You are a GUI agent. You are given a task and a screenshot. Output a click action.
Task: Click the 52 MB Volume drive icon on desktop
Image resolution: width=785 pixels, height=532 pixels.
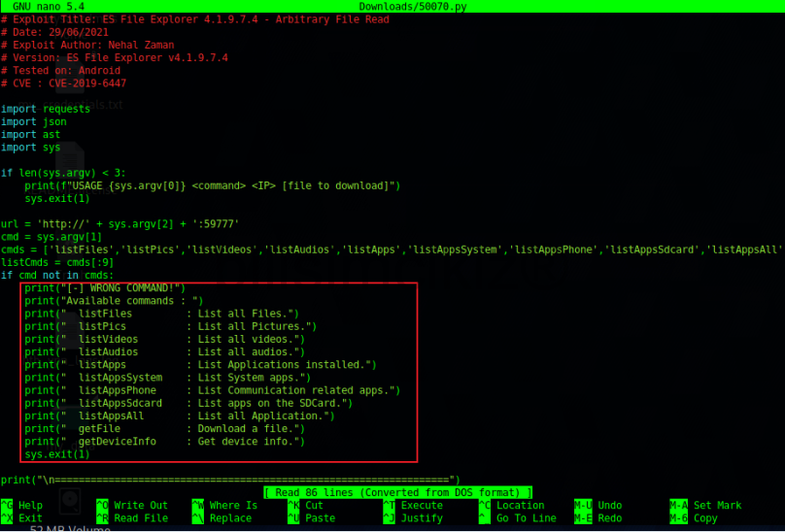70,503
